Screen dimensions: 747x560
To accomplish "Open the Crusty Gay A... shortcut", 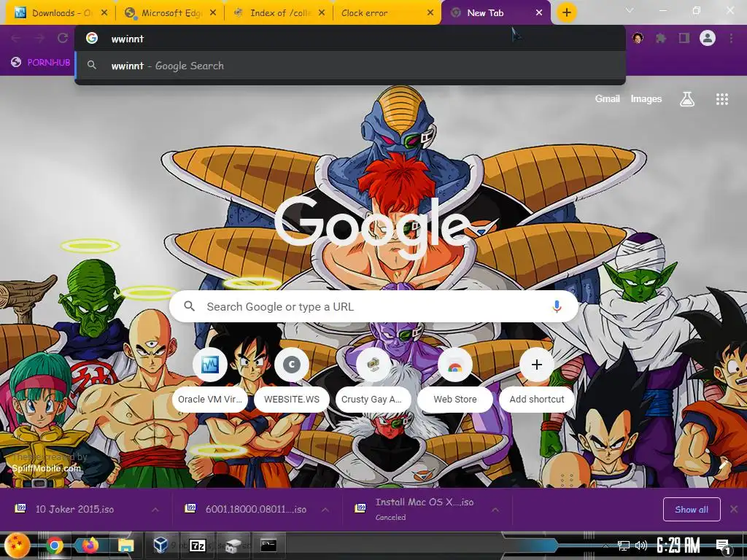I will (x=373, y=378).
